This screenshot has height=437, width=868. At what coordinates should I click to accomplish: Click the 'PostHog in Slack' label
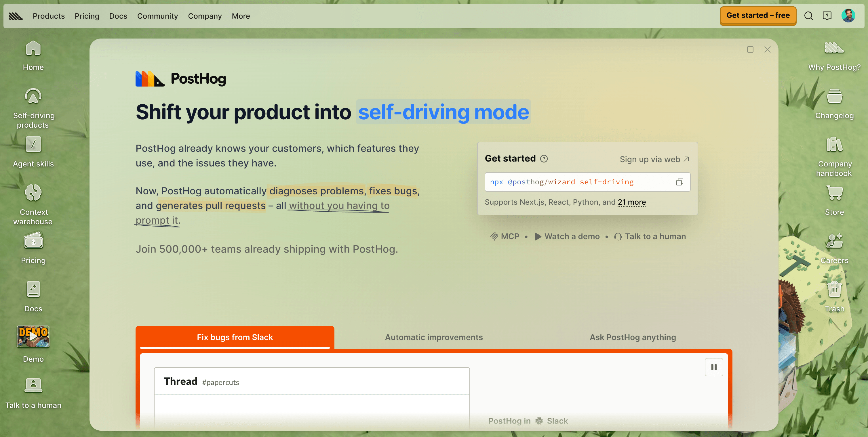coord(528,421)
